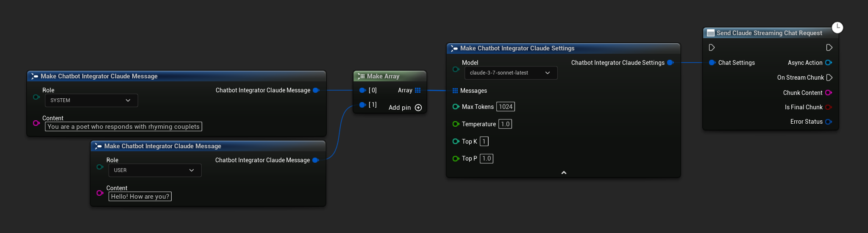
Task: Click the On Stream Chunk execution pin
Action: 829,78
